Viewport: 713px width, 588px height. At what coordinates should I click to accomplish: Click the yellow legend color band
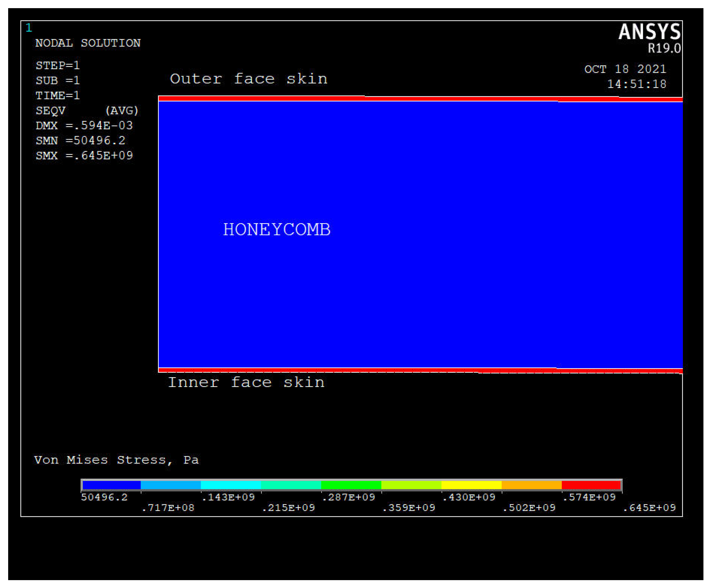click(471, 485)
